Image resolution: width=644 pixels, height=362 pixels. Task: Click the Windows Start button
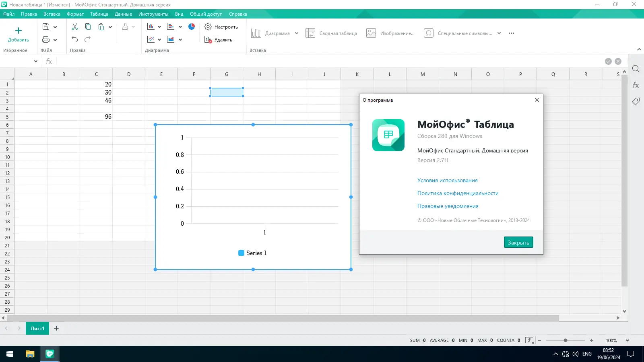(10, 354)
